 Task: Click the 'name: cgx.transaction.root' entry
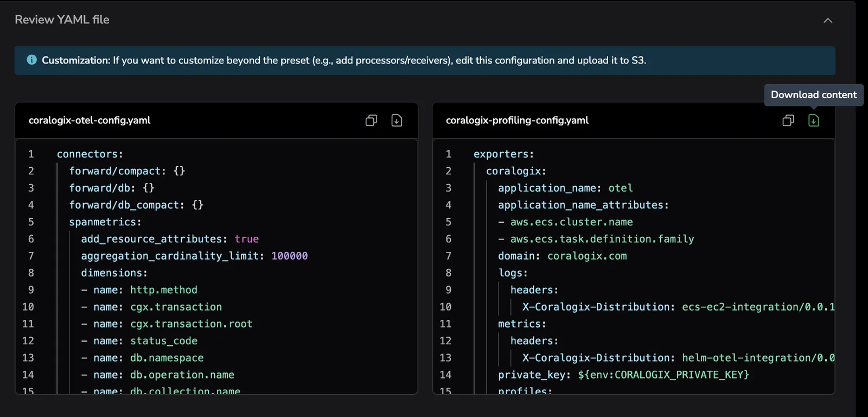point(167,324)
